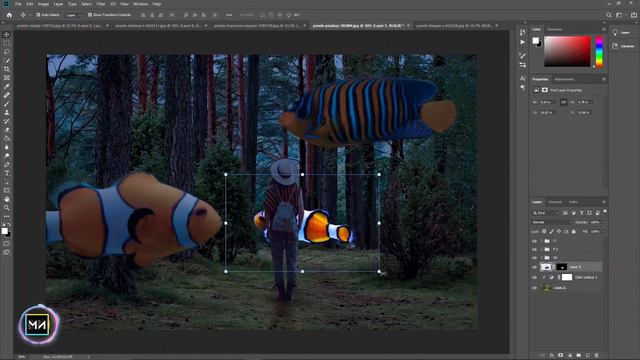This screenshot has height=360, width=640.
Task: Toggle visibility of the F2 group
Action: pyautogui.click(x=534, y=249)
